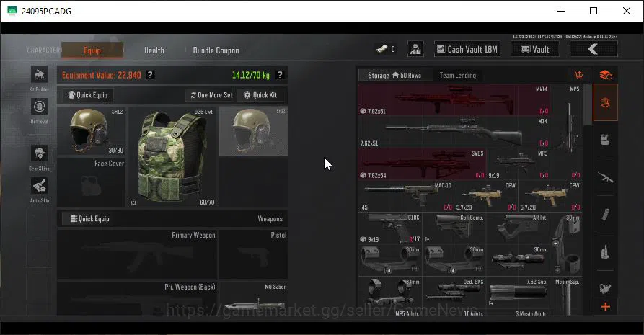Viewport: 644px width, 335px height.
Task: Switch to the Bundle Coupon tab
Action: 216,50
